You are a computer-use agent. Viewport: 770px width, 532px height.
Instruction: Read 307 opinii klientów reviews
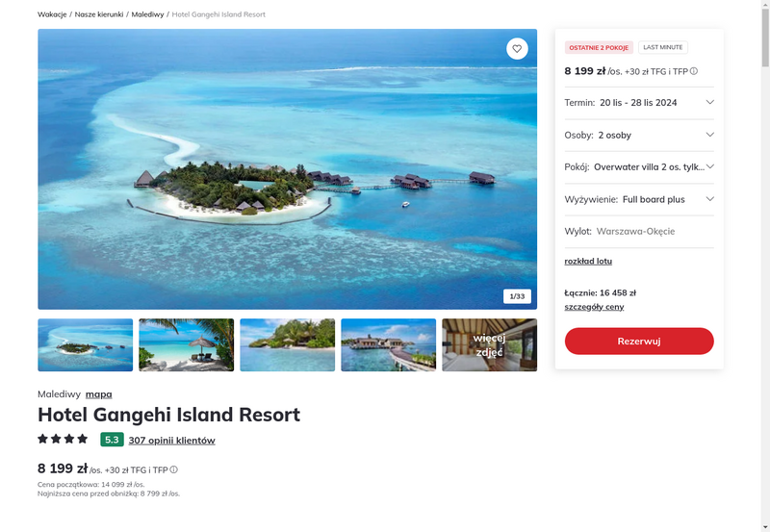[x=172, y=441]
